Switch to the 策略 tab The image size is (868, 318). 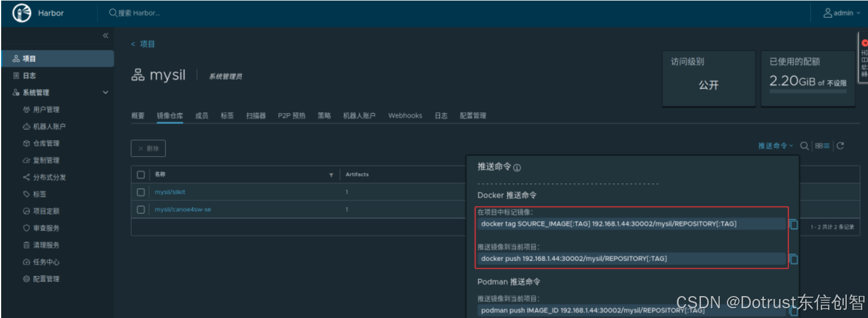pyautogui.click(x=324, y=116)
